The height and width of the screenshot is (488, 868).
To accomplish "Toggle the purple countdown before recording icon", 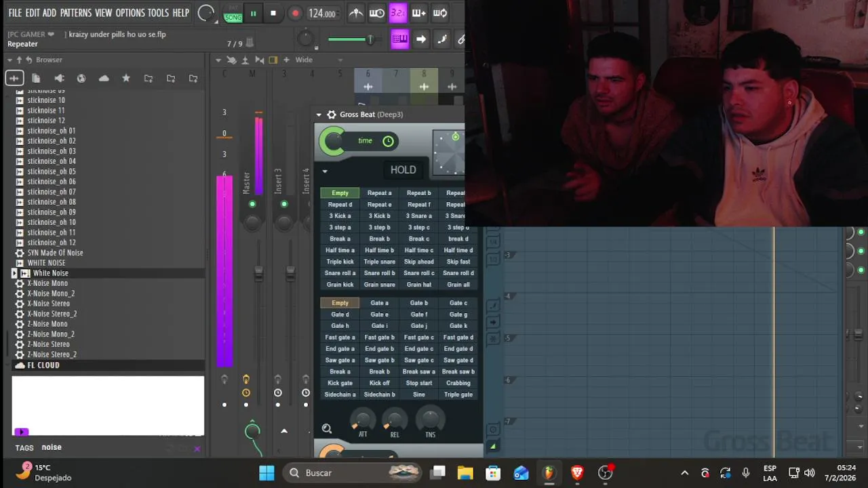I will (x=398, y=13).
